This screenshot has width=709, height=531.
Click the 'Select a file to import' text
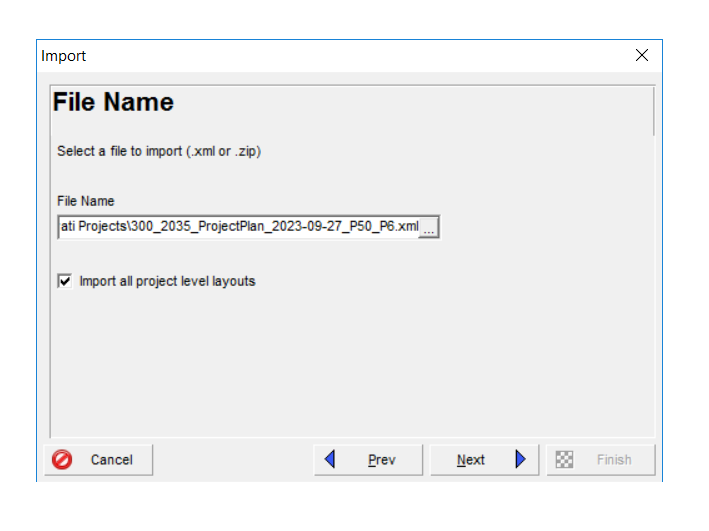coord(159,151)
